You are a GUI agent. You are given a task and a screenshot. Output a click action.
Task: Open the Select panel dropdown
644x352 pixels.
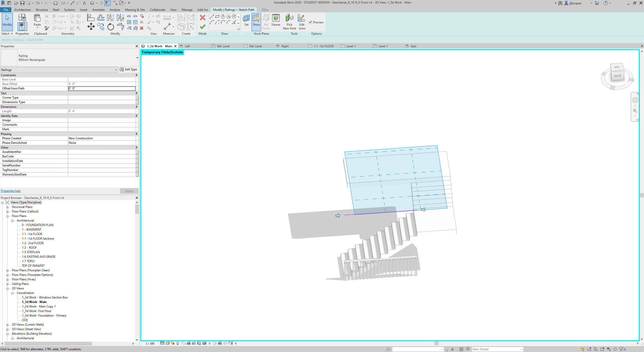[7, 34]
